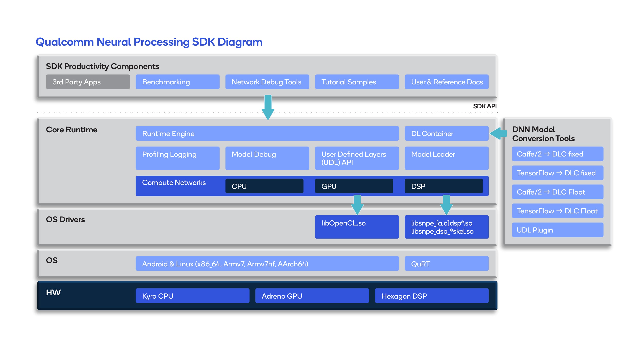Click TensorFlow → DLC Float tool
Image resolution: width=644 pixels, height=351 pixels.
coord(558,211)
